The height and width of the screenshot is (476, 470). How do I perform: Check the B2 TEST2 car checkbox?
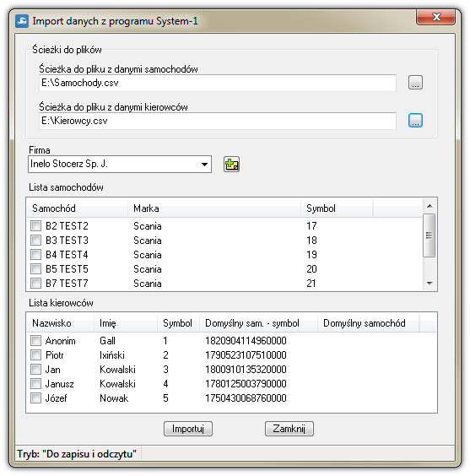tap(35, 226)
